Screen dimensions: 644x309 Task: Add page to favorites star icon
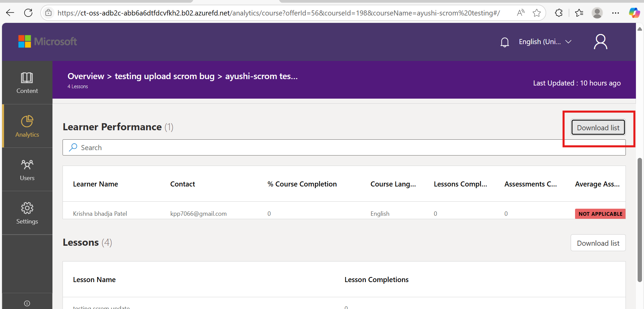pyautogui.click(x=537, y=13)
